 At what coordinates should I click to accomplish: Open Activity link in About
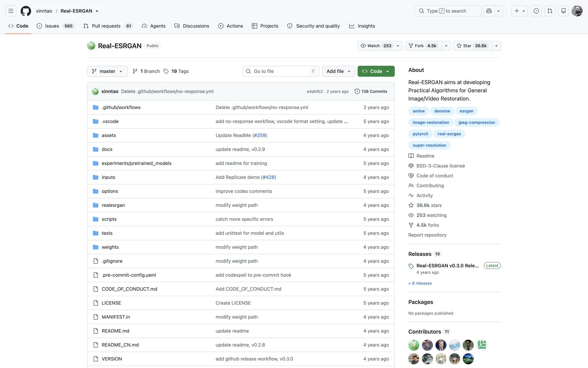421,195
